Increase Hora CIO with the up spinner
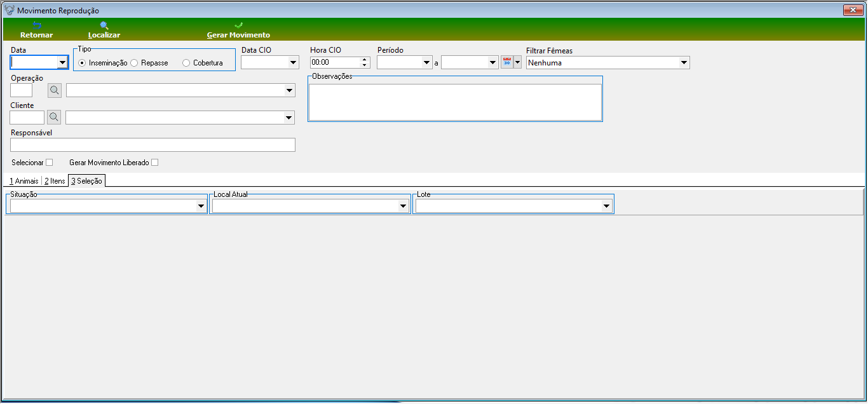The image size is (868, 404). pos(365,60)
